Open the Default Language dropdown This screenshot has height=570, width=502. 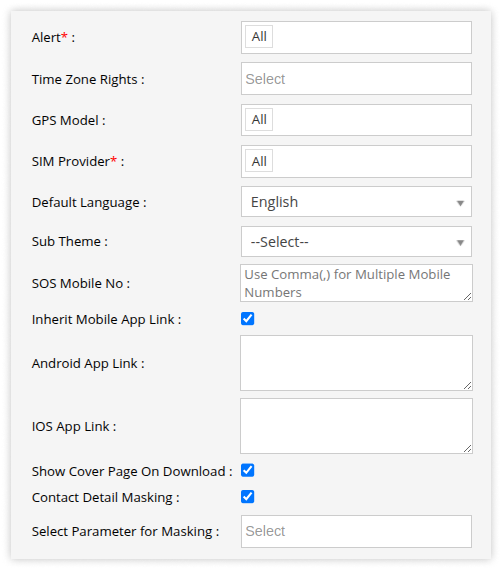tap(356, 202)
